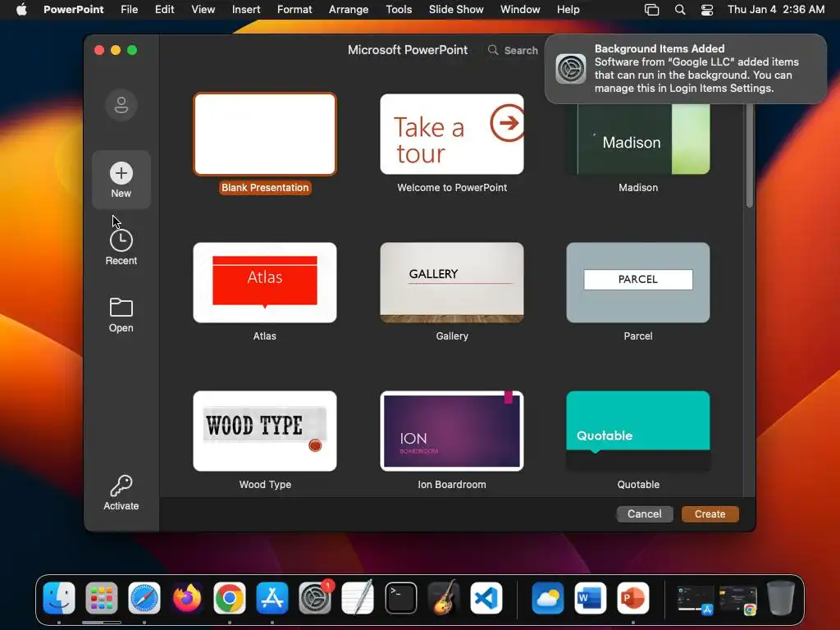The image size is (840, 630).
Task: Open the Trash in the dock
Action: [781, 598]
